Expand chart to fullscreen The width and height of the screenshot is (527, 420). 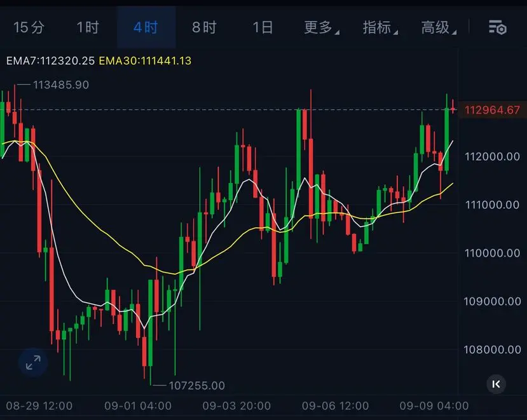[x=33, y=362]
